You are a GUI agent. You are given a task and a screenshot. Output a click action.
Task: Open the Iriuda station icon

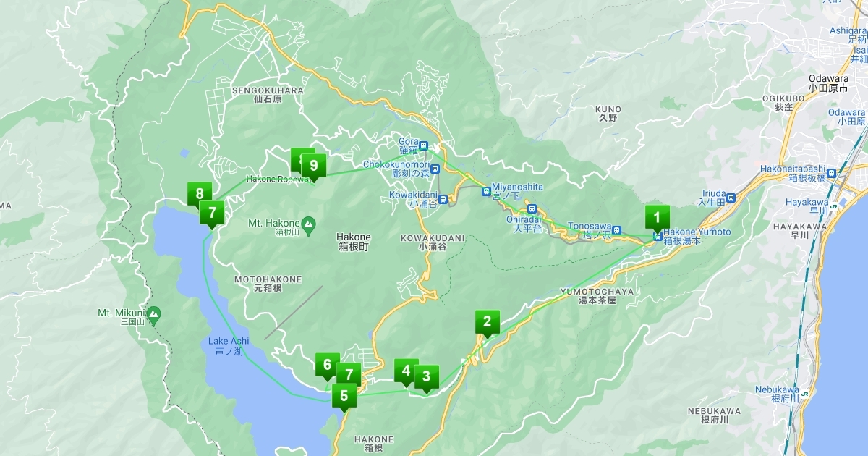click(x=731, y=198)
